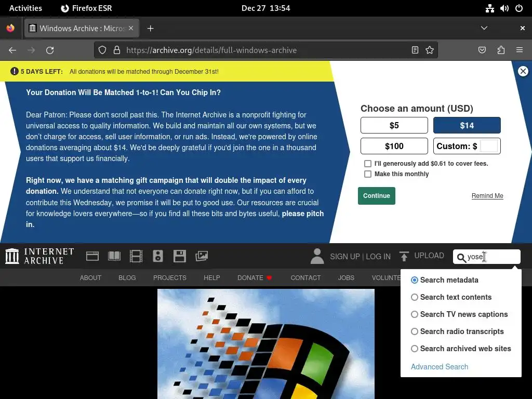Open Firefox hamburger menu
Image resolution: width=532 pixels, height=399 pixels.
click(520, 50)
